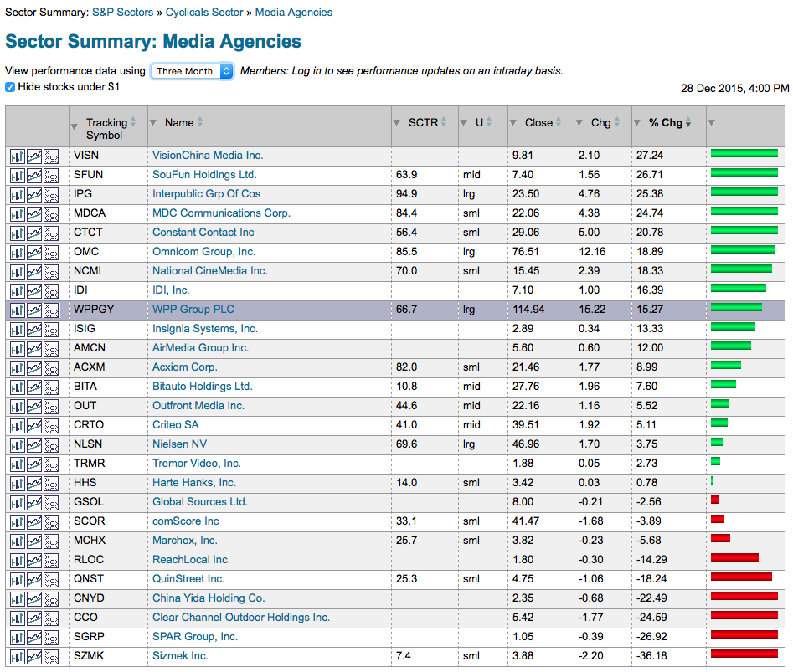Open the point-and-figure chart icon for IPG

click(51, 195)
